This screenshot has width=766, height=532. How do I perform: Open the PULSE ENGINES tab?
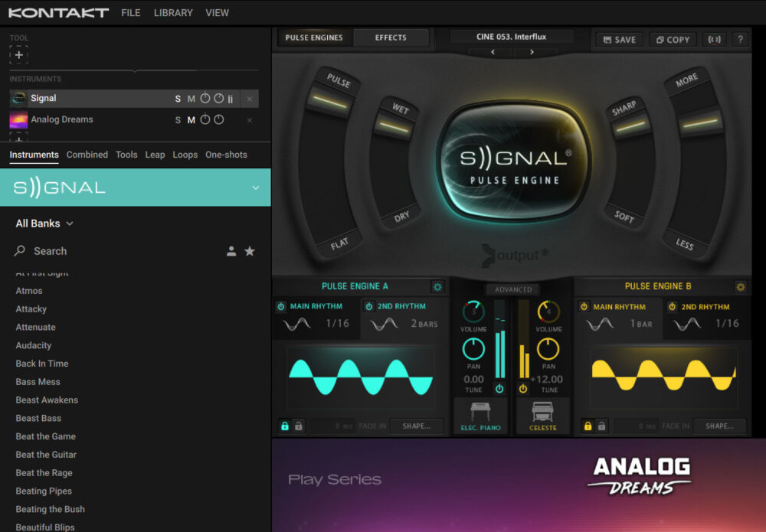tap(314, 38)
